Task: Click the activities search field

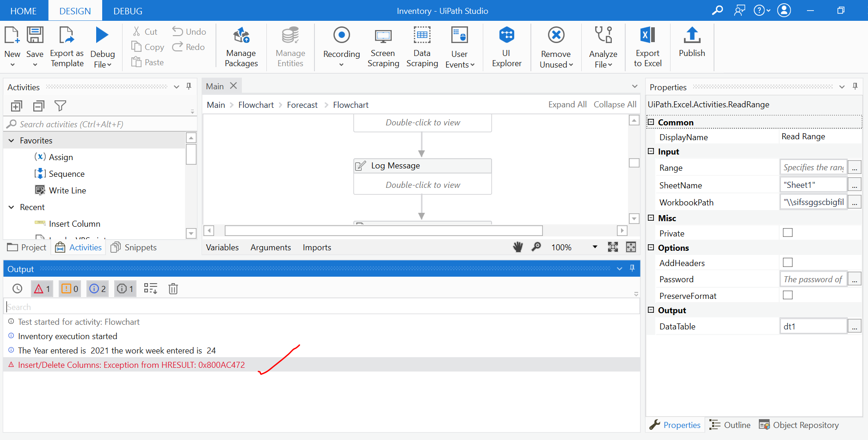Action: pyautogui.click(x=100, y=124)
